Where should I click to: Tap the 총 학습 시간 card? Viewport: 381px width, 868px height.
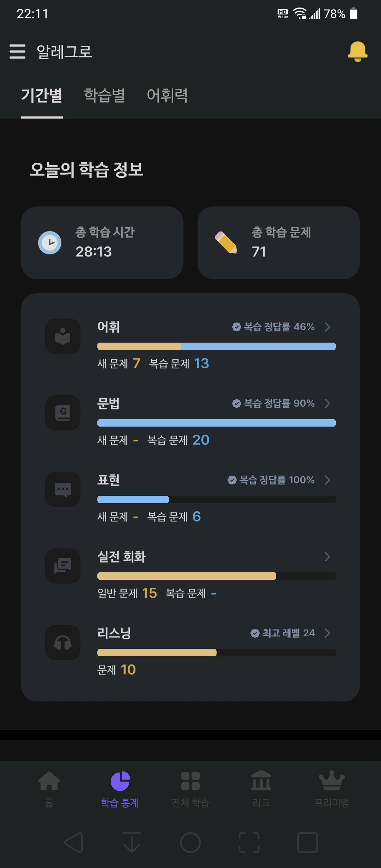click(102, 243)
